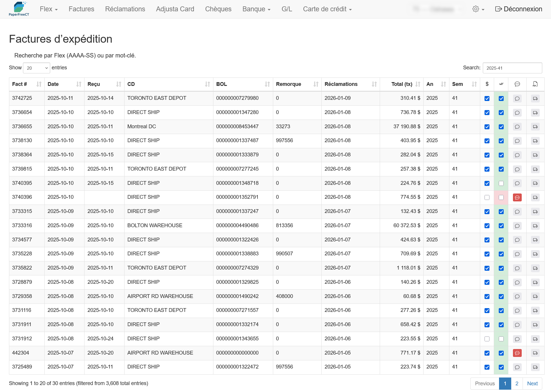Expand the Carte de crédit dropdown
Image resolution: width=551 pixels, height=392 pixels.
327,9
